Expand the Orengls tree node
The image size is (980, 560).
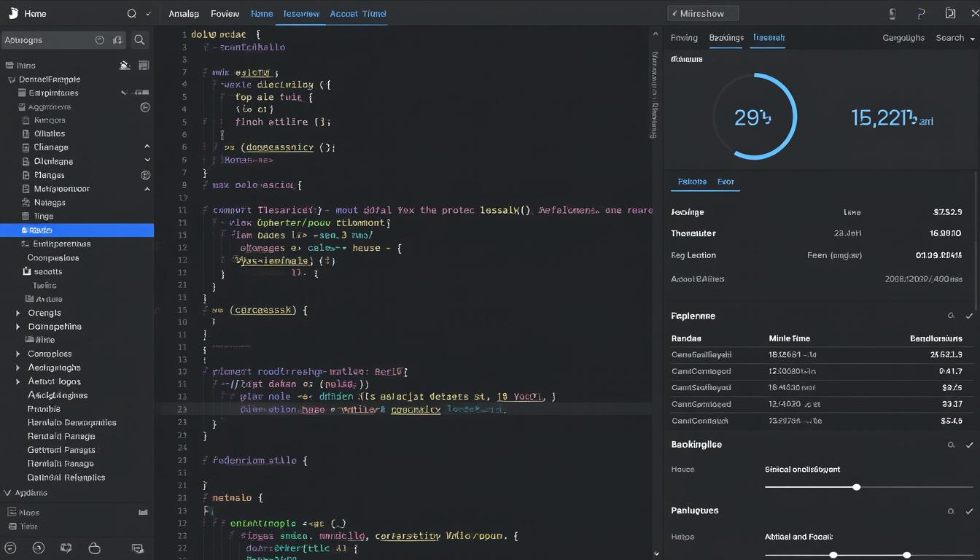coord(18,313)
